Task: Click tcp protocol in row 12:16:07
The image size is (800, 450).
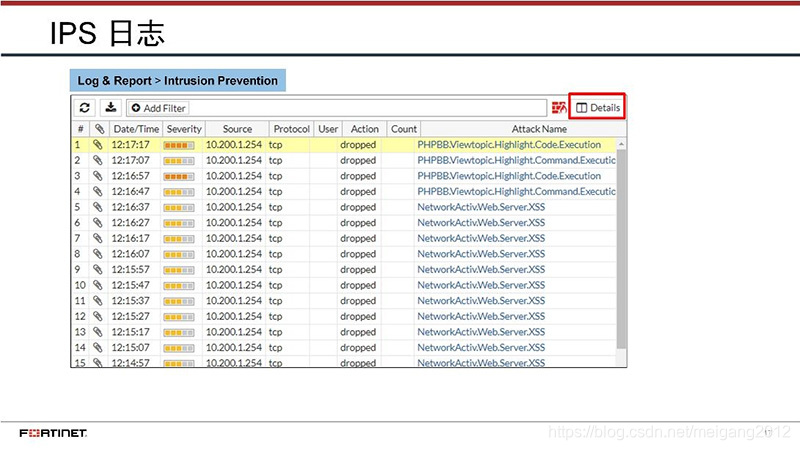Action: pos(276,254)
